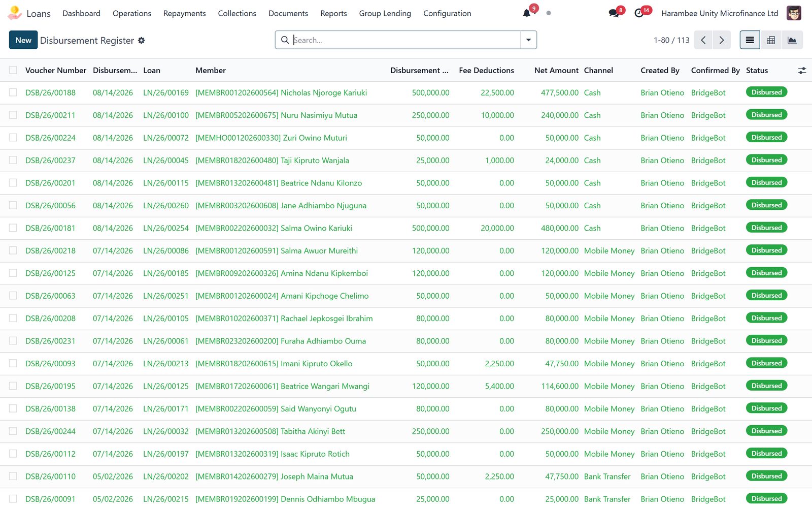Open the Configuration menu
This screenshot has height=508, width=812.
(x=447, y=13)
